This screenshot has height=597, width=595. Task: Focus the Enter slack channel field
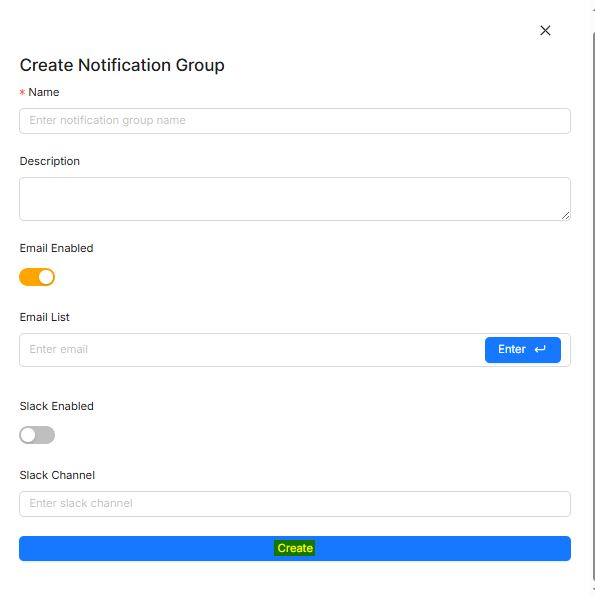click(295, 504)
